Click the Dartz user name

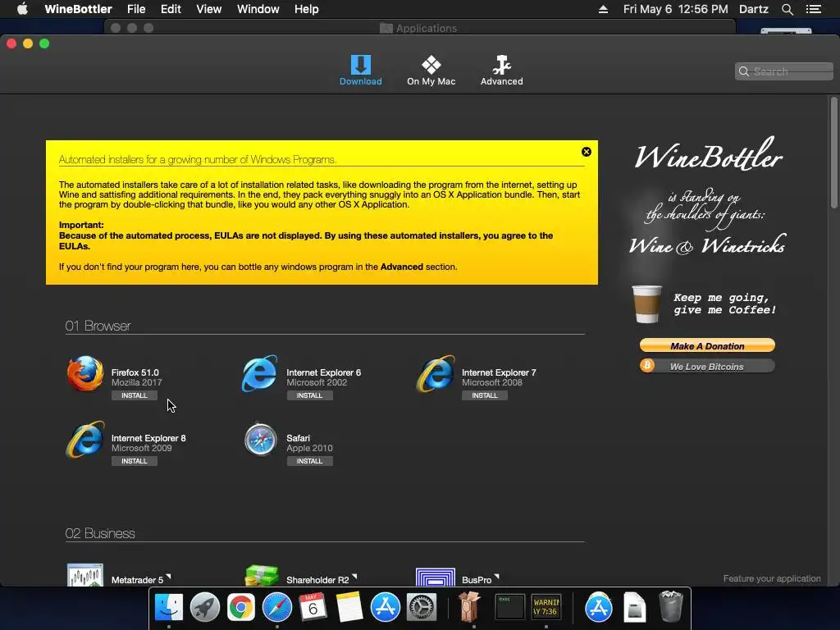pos(754,9)
